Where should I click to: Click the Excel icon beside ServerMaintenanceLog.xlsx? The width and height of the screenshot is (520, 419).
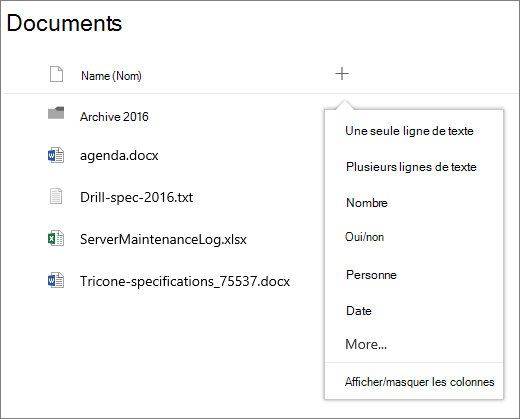56,238
